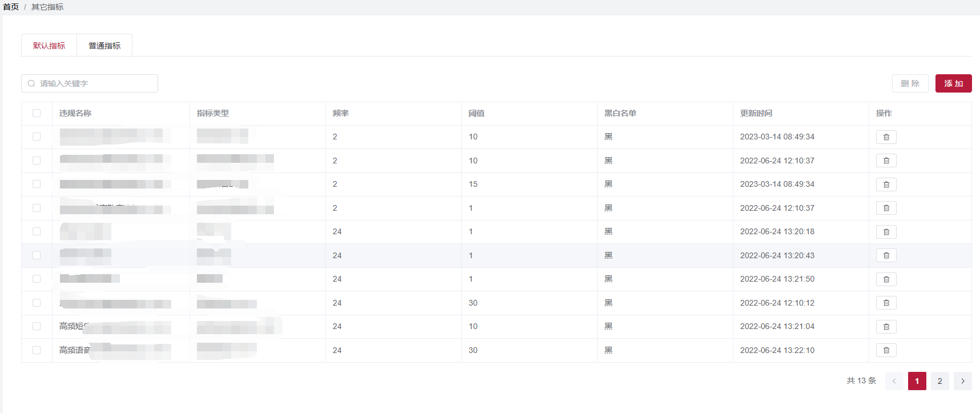Click trash icon for threshold 10 row at 12:10:37

pyautogui.click(x=886, y=161)
